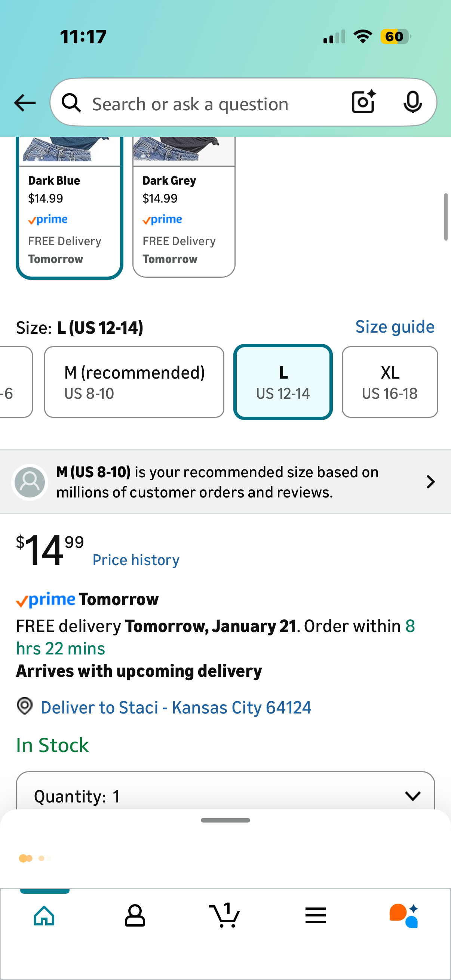Open the Size guide link

tap(395, 327)
